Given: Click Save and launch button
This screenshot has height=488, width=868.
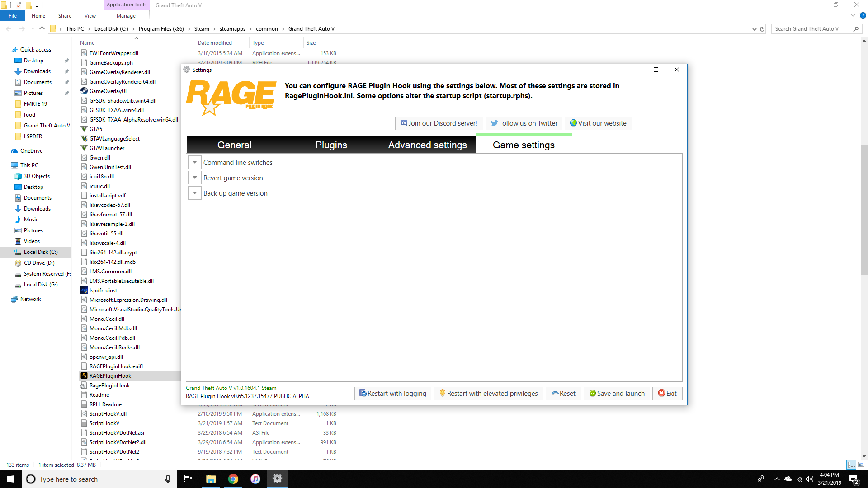Looking at the screenshot, I should 617,394.
